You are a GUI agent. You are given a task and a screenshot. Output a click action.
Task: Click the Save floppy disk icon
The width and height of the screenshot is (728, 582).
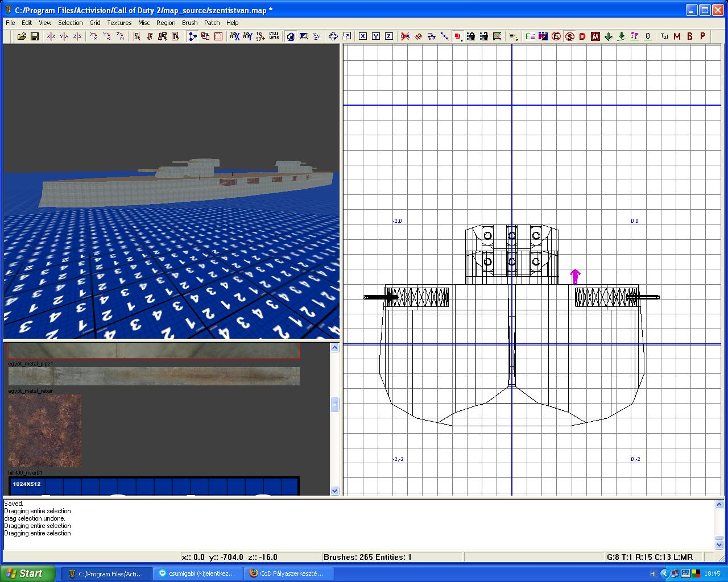[x=35, y=36]
